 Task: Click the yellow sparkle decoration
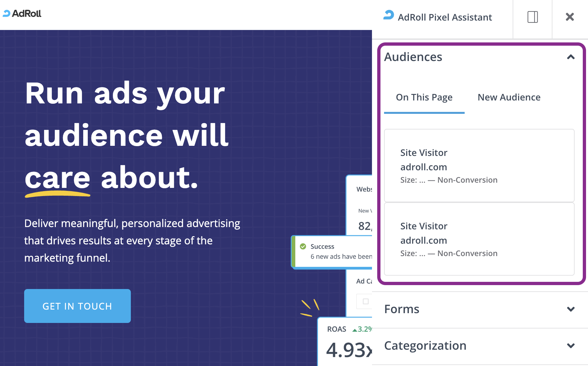pos(310,308)
